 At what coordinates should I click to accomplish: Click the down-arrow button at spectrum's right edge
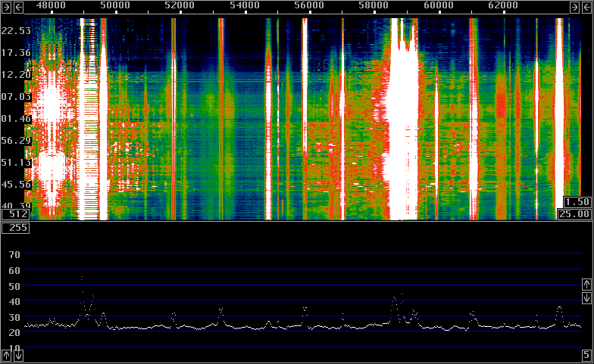[x=586, y=297]
